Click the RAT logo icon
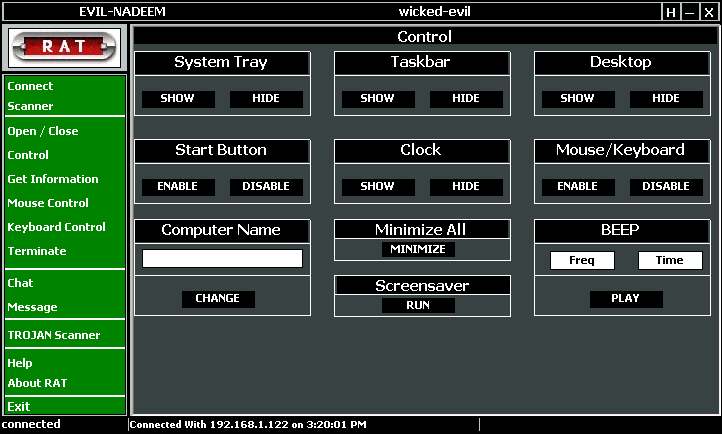 [x=64, y=46]
